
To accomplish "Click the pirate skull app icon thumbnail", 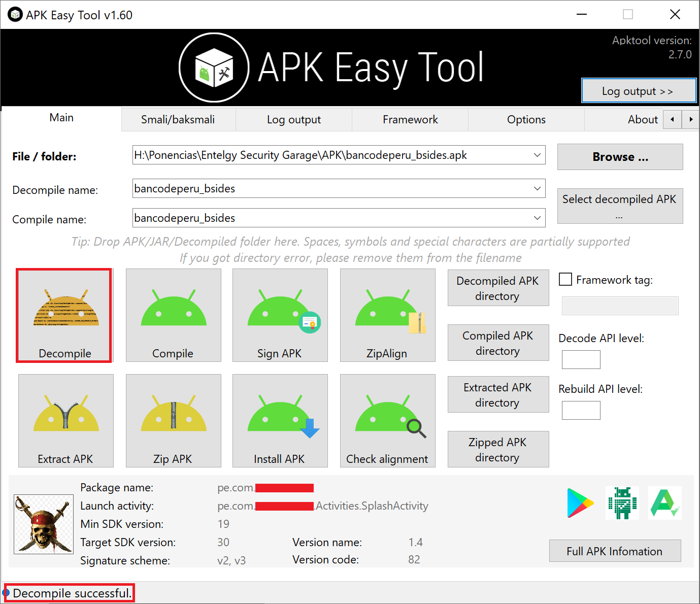I will (x=44, y=524).
